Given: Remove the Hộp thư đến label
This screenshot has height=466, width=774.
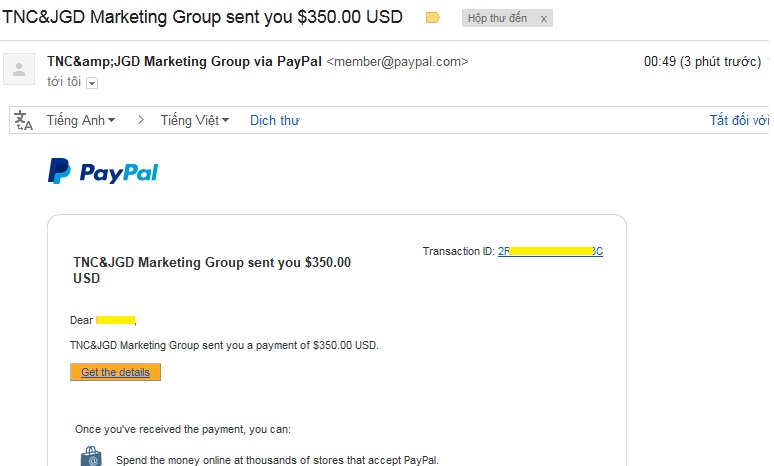Looking at the screenshot, I should click(x=544, y=19).
